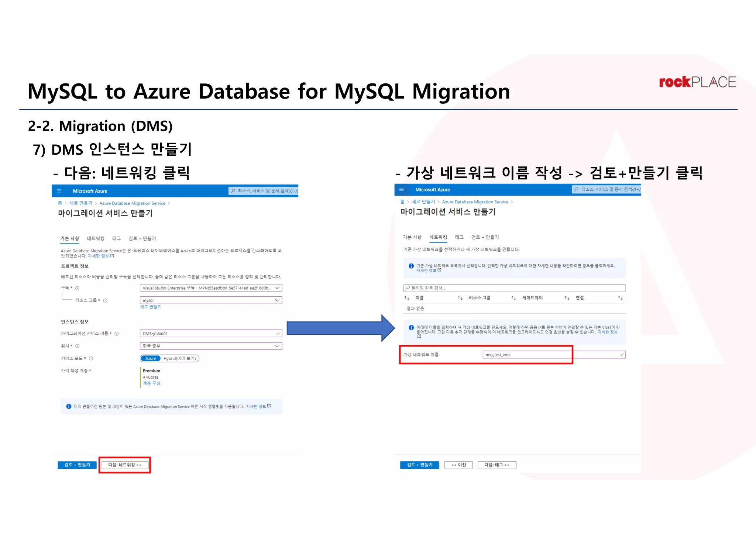The height and width of the screenshot is (534, 756).
Task: Click 홈 breadcrumb in left portal
Action: tap(60, 203)
